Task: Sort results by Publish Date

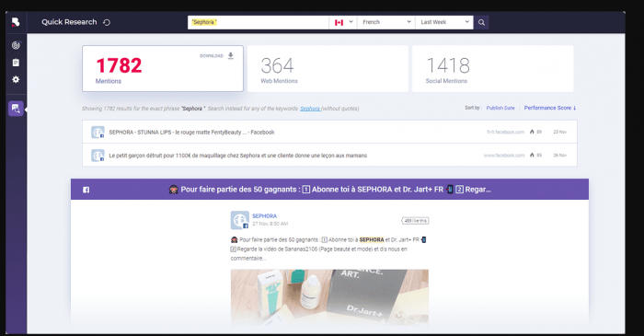Action: click(500, 108)
